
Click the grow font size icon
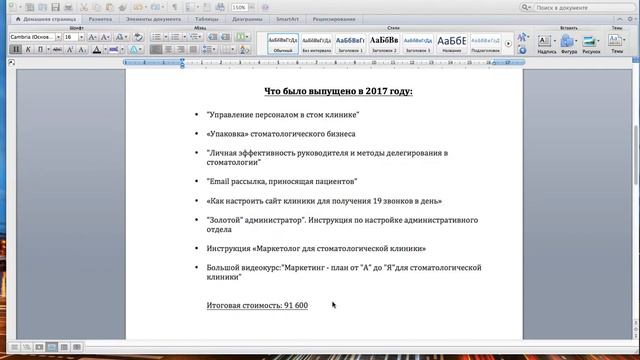pos(92,37)
